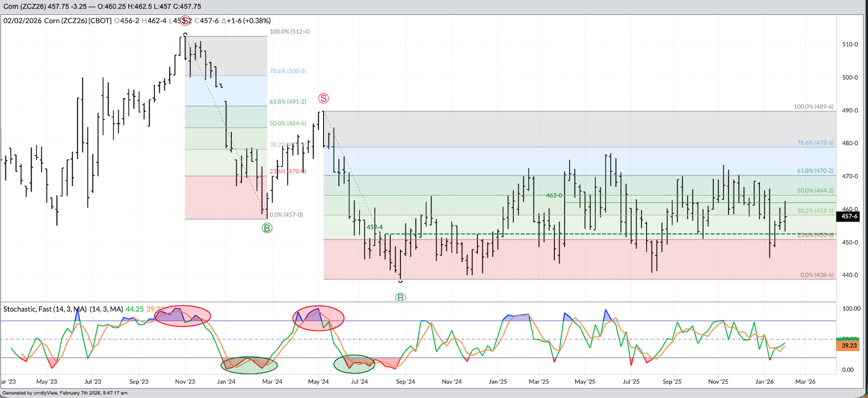Screen dimensions: 868x398
Task: Select the green B marker below the 457-0 low
Action: [267, 228]
